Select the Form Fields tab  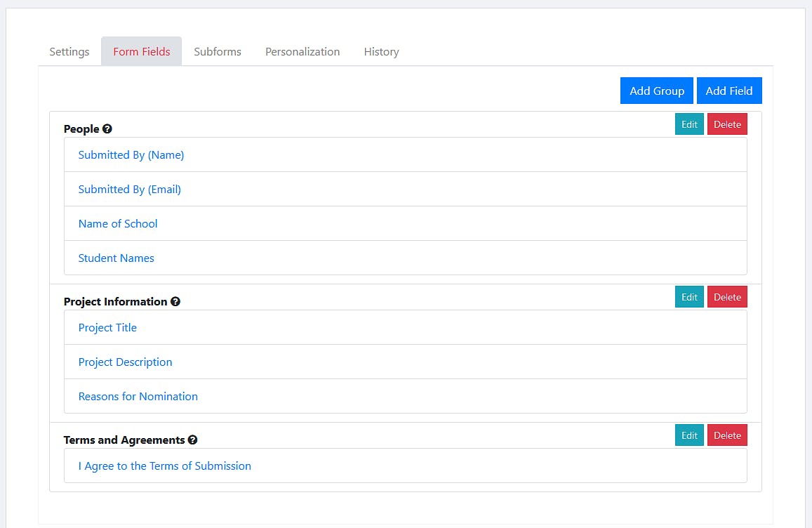142,52
